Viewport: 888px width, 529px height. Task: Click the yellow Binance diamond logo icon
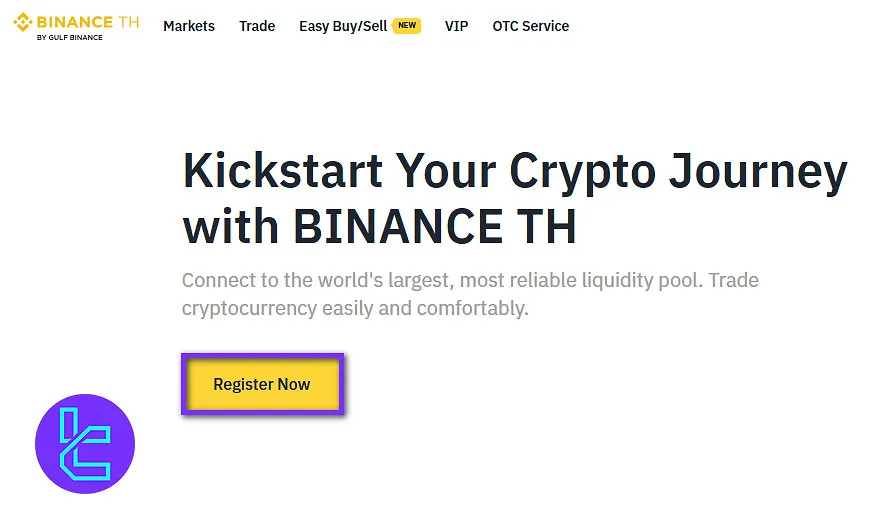coord(22,22)
